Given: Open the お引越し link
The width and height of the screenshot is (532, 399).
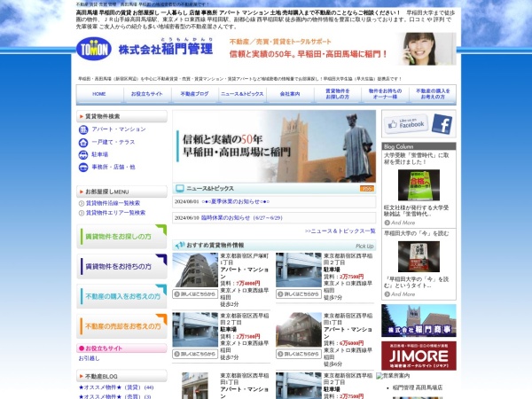Looking at the screenshot, I should coord(89,358).
